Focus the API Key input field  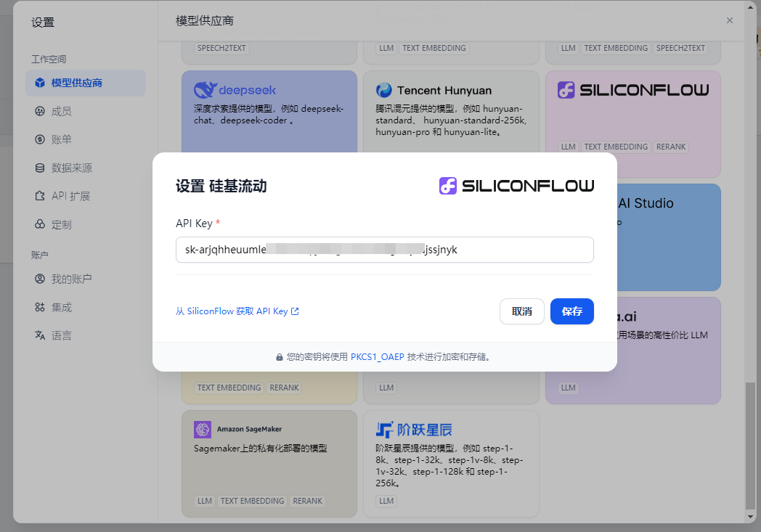coord(384,250)
